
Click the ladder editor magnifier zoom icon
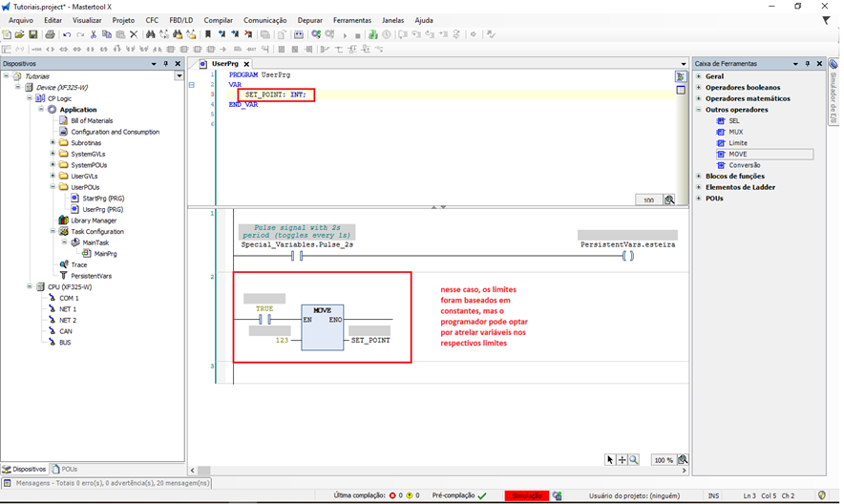[634, 460]
